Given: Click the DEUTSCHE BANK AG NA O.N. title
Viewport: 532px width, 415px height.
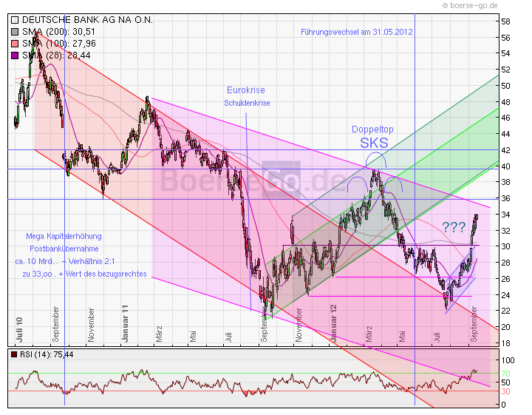Looking at the screenshot, I should pos(87,20).
